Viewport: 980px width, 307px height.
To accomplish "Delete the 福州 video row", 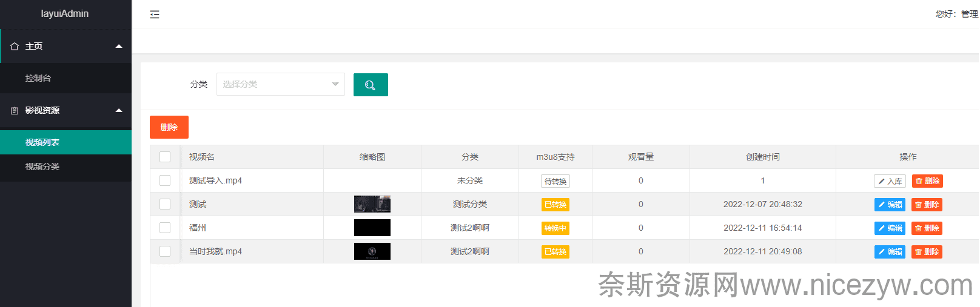I will (x=927, y=228).
